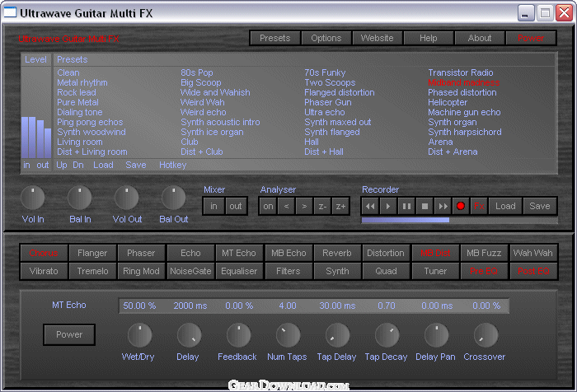Open the Presets menu
Image resolution: width=577 pixels, height=392 pixels.
(274, 38)
